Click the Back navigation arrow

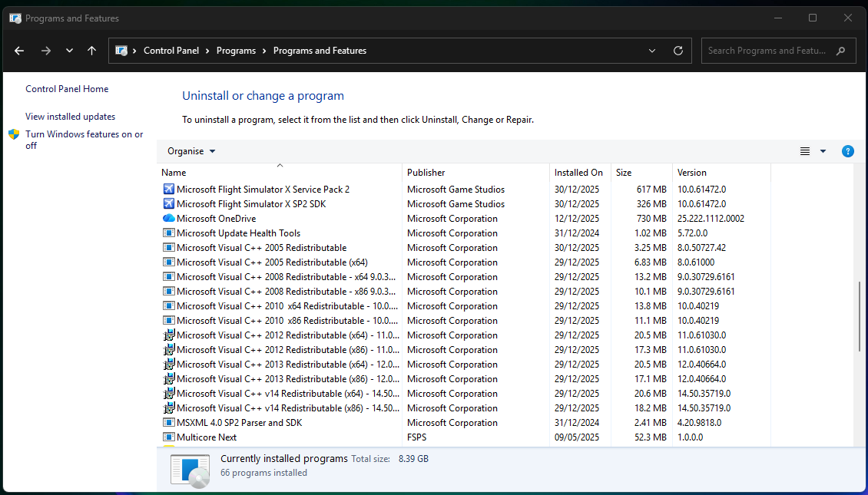click(x=19, y=51)
